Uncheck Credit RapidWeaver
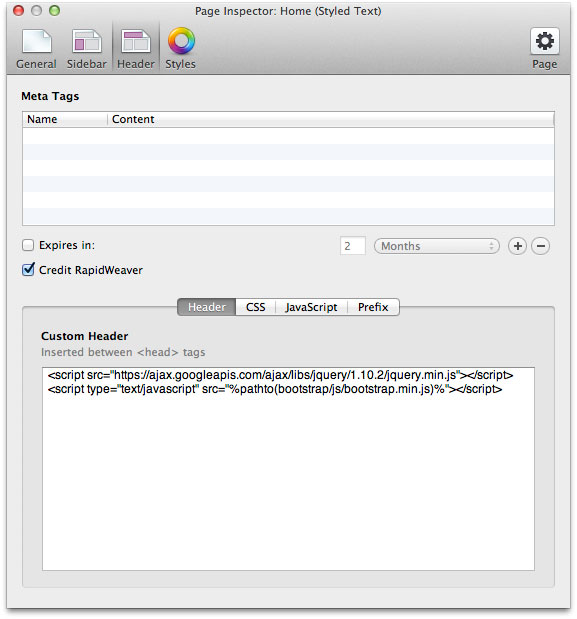The height and width of the screenshot is (619, 577). [x=28, y=270]
